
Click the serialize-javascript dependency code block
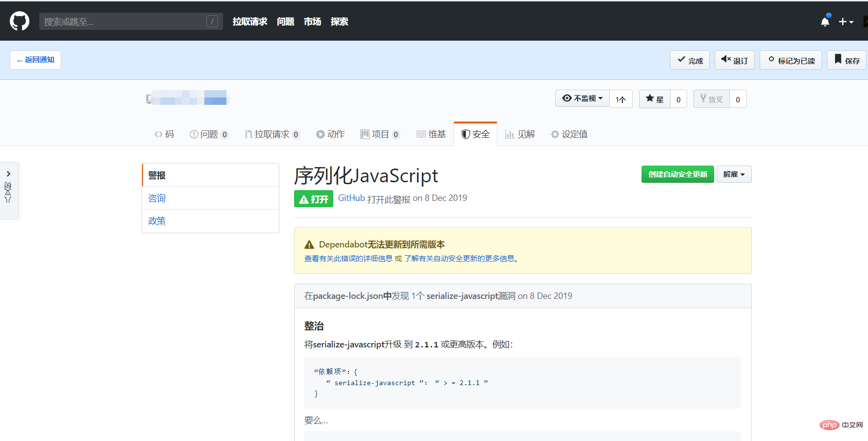(x=522, y=383)
